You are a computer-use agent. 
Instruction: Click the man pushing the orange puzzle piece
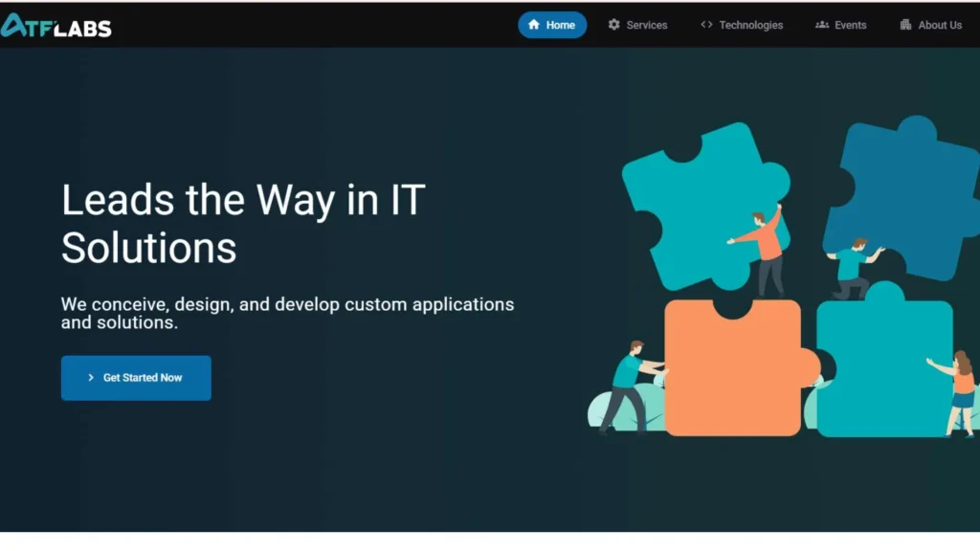pos(627,383)
